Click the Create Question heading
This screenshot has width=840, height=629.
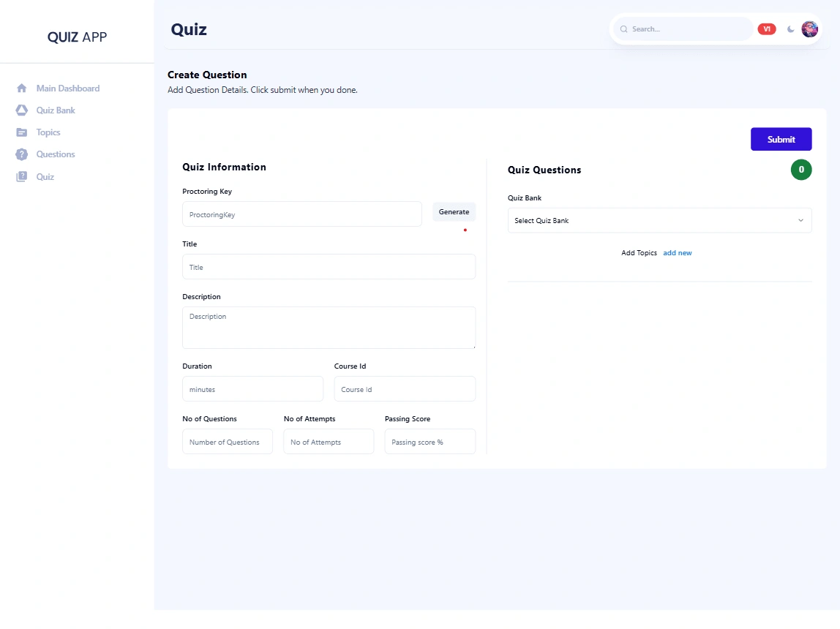pyautogui.click(x=207, y=75)
